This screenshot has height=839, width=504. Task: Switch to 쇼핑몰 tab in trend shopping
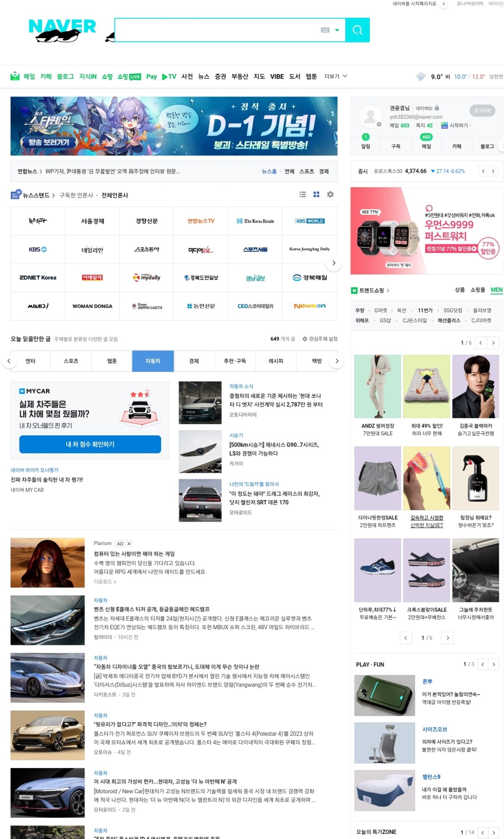click(x=478, y=290)
